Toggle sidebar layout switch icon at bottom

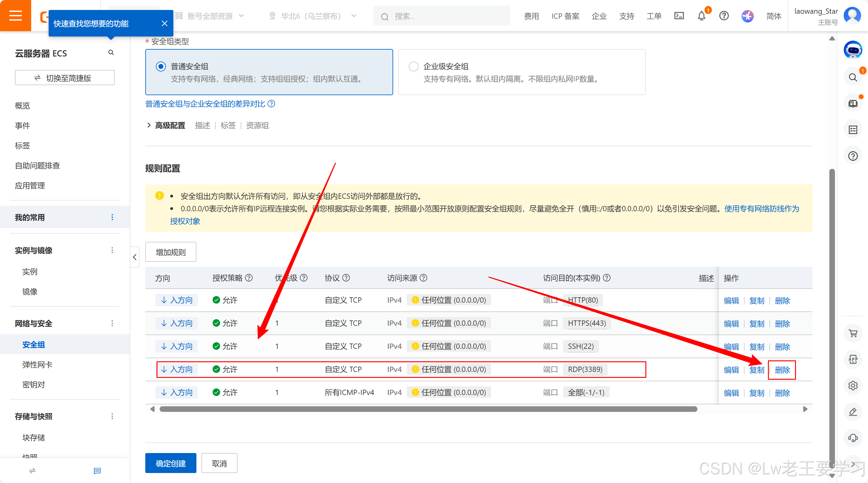coord(32,471)
